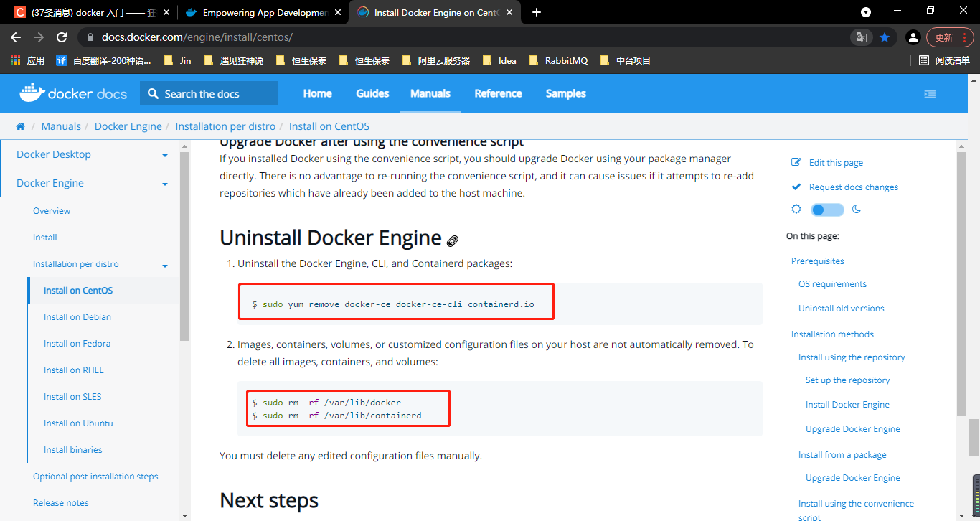980x521 pixels.
Task: Click the home breadcrumb icon
Action: (21, 126)
